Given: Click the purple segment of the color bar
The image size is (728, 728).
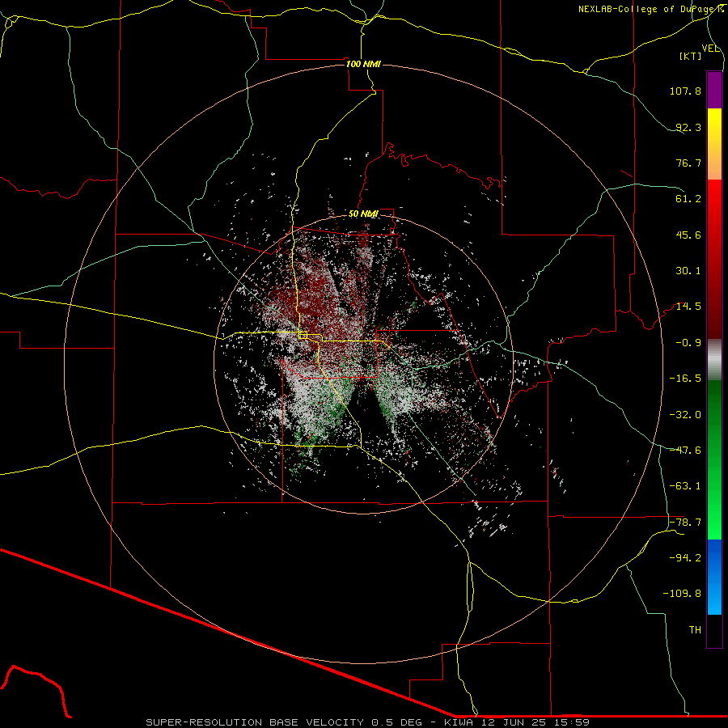Looking at the screenshot, I should [714, 90].
